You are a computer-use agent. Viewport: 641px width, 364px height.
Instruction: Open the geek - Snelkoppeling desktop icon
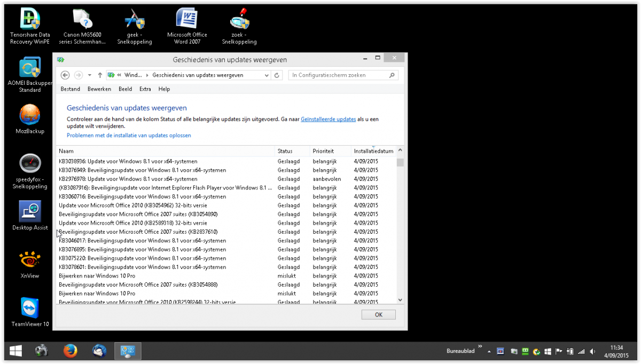click(x=135, y=27)
